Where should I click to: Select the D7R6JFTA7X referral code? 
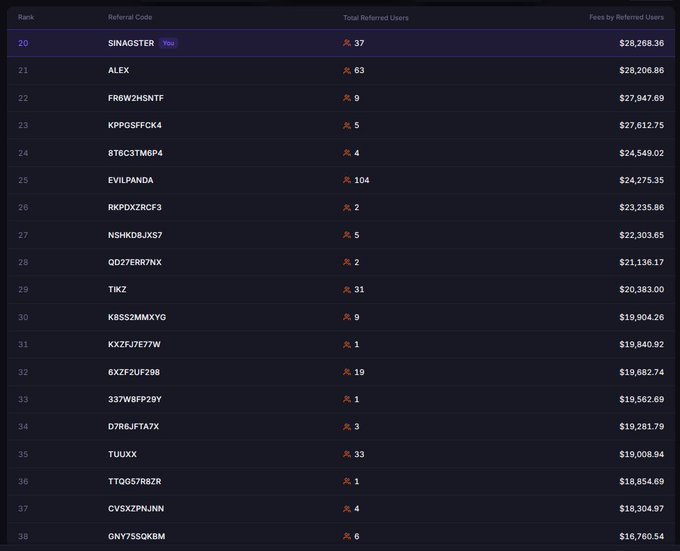coord(134,427)
